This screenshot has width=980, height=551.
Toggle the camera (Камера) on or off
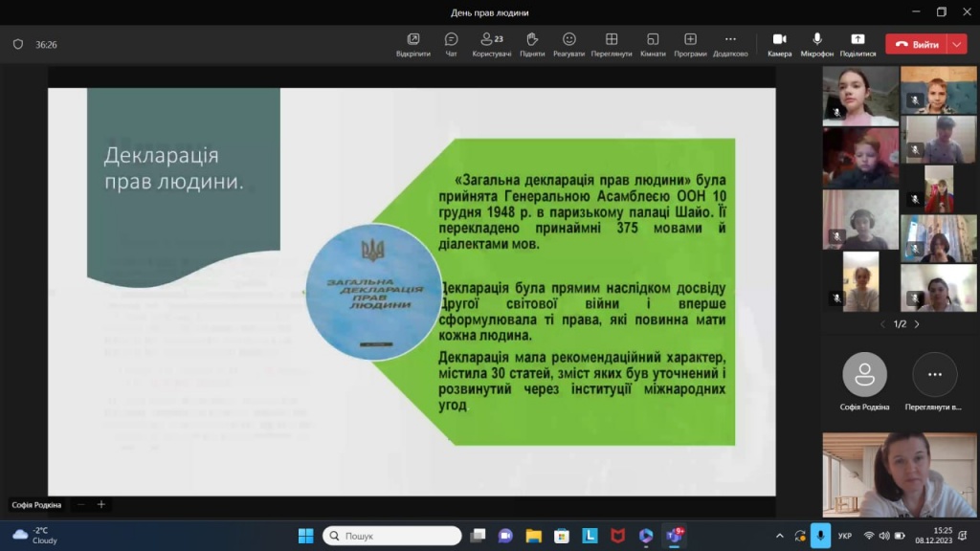[x=779, y=44]
